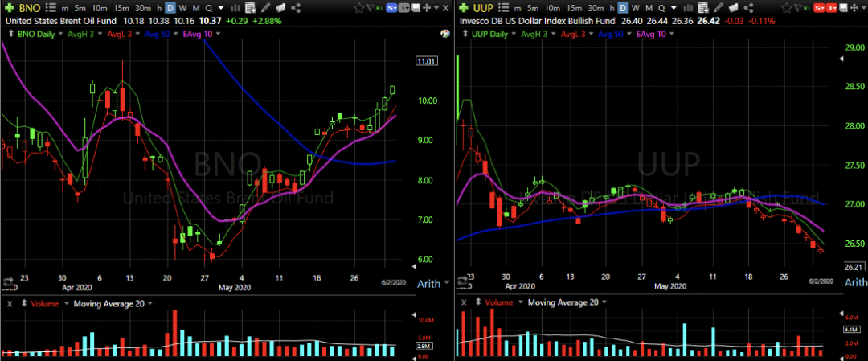The image size is (868, 361).
Task: Switch UUP chart to h hourly timeframe
Action: click(x=612, y=8)
